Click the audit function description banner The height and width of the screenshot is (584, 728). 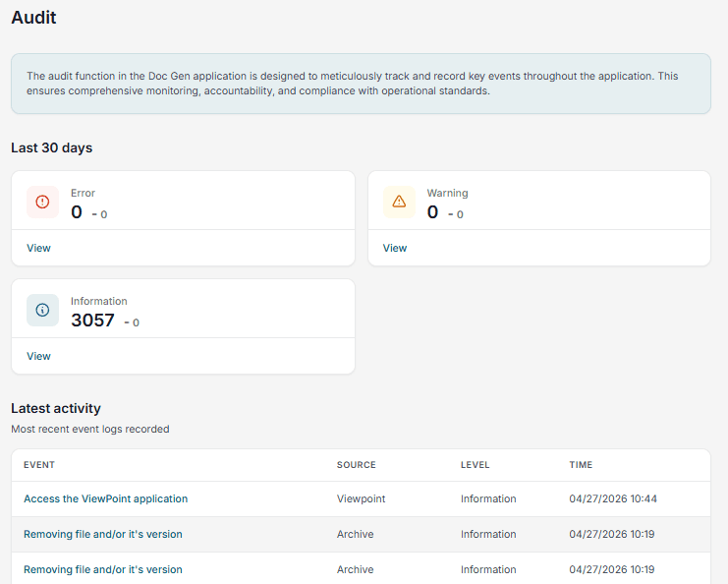(361, 84)
